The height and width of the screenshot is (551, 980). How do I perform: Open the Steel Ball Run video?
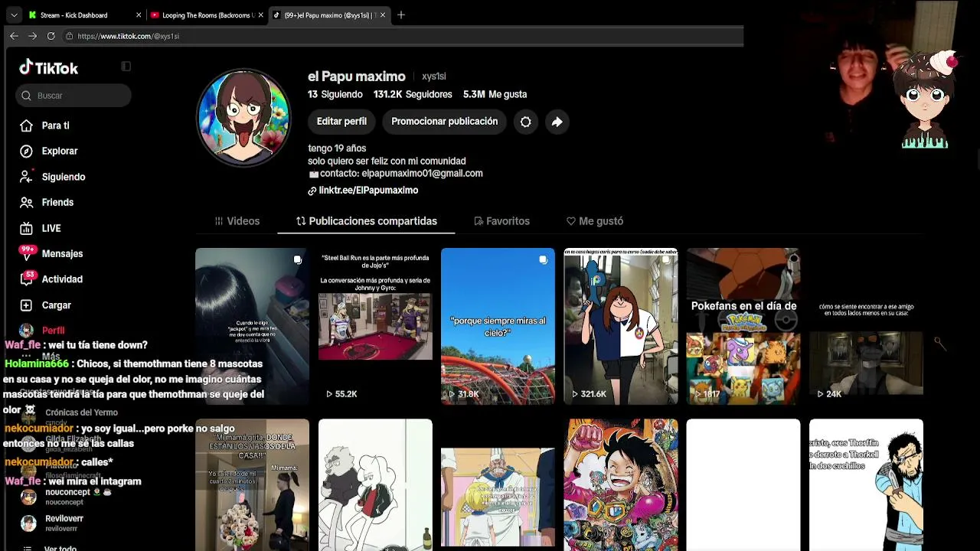tap(375, 326)
